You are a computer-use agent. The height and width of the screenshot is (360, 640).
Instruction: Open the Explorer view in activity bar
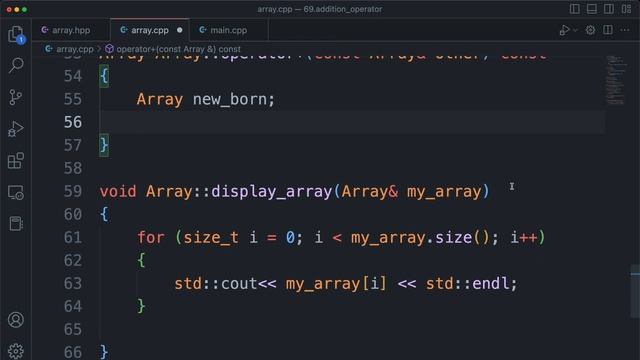pos(16,34)
